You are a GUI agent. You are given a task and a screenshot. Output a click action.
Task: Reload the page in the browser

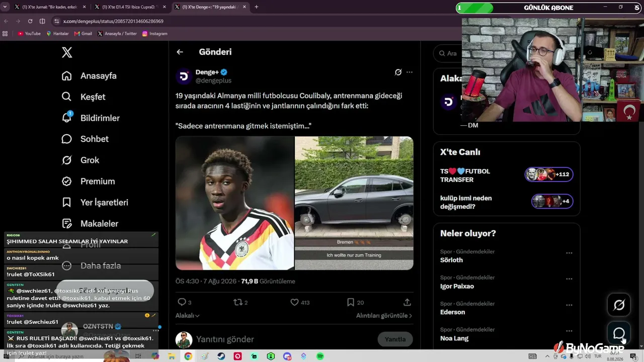coord(30,21)
